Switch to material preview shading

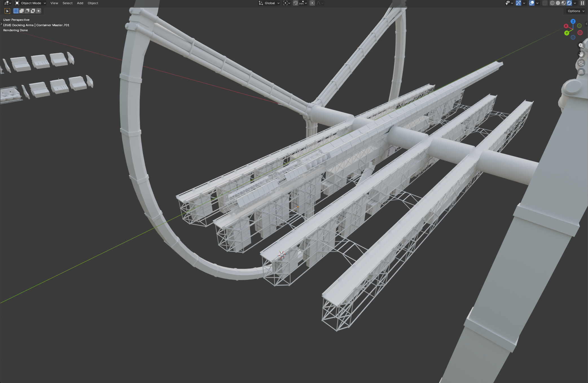click(563, 3)
